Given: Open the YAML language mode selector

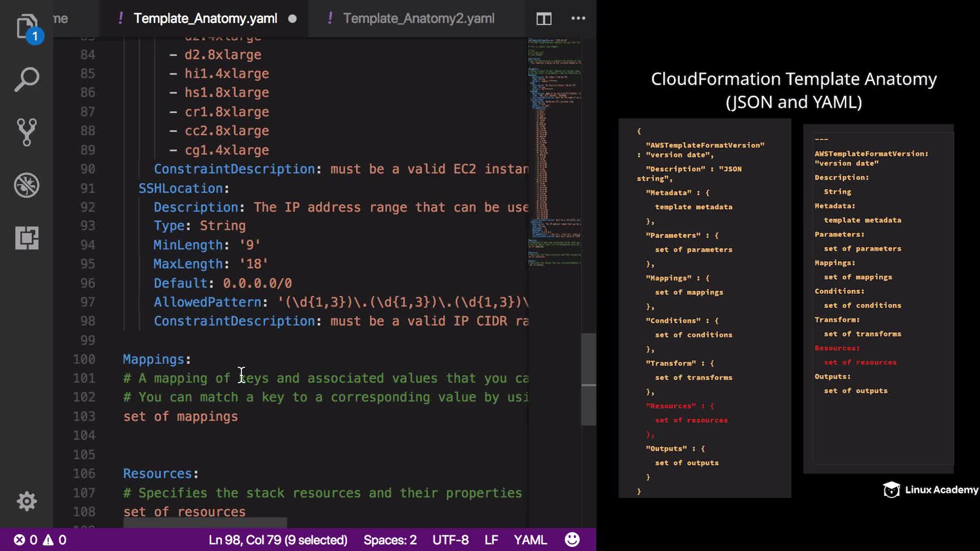Looking at the screenshot, I should (x=530, y=540).
